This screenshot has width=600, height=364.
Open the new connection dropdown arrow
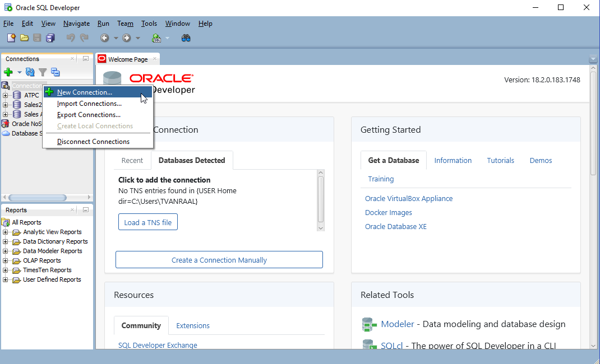(19, 72)
